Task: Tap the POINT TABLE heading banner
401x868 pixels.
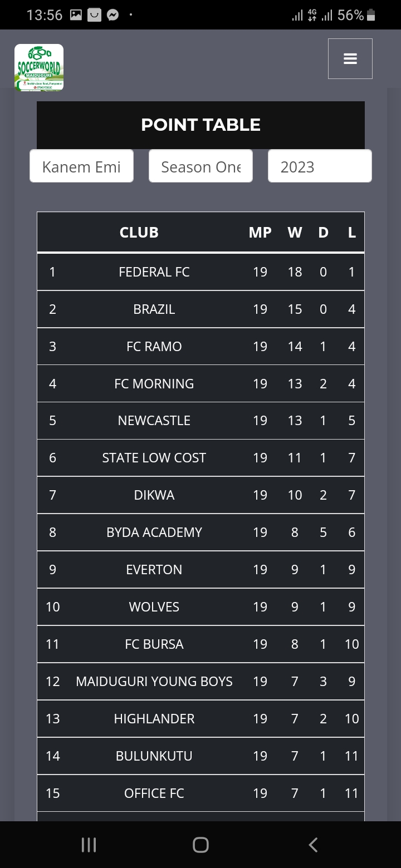Action: 200,125
